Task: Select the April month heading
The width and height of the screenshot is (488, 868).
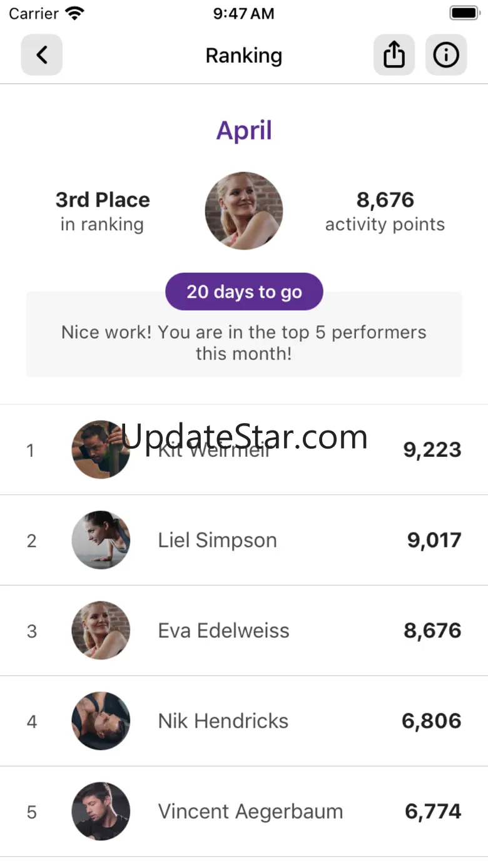Action: tap(244, 130)
